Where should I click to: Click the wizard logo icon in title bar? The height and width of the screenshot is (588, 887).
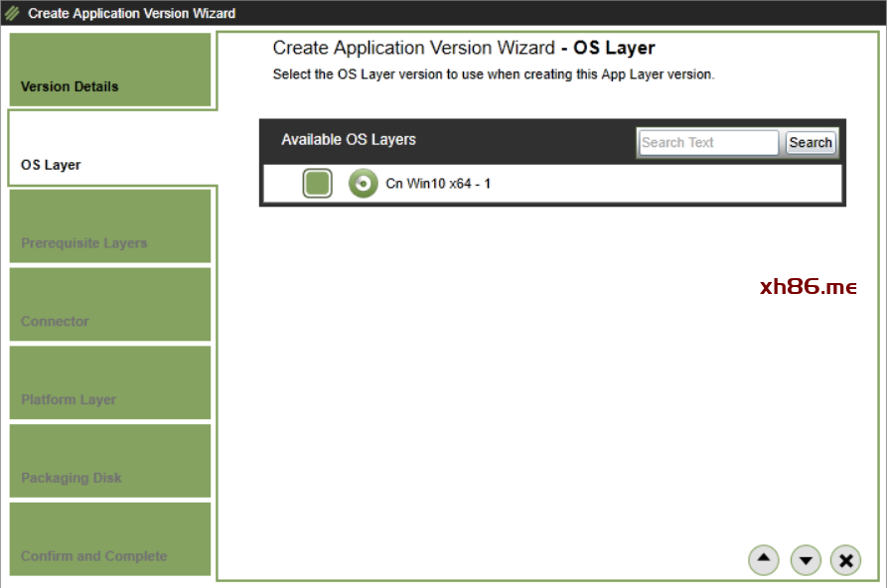13,14
